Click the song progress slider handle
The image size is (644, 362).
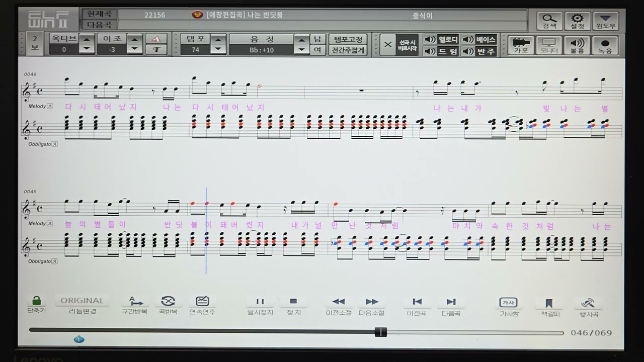click(x=381, y=332)
